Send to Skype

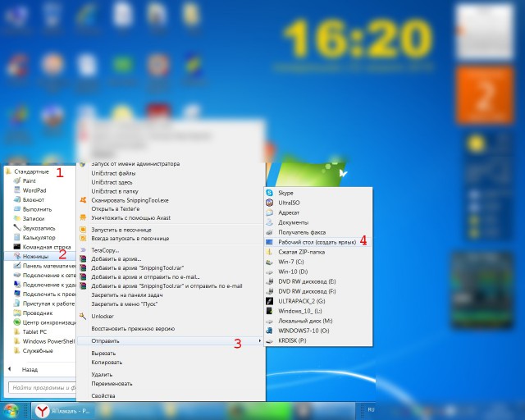click(x=285, y=193)
